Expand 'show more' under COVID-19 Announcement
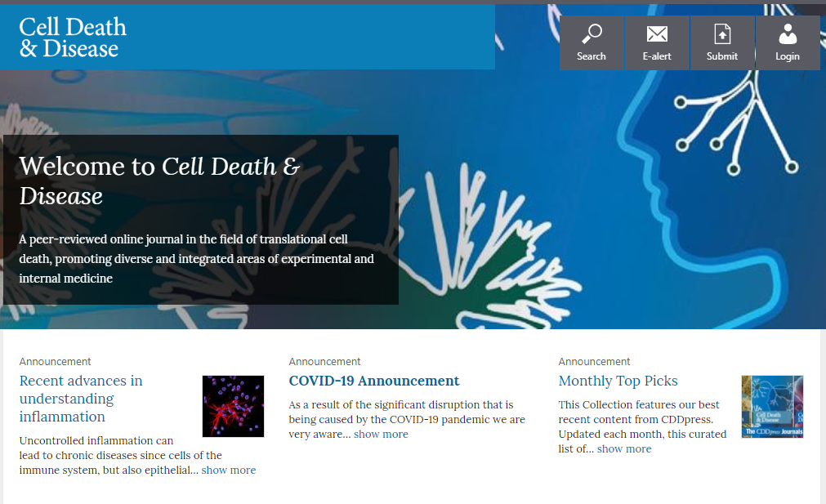 coord(381,434)
